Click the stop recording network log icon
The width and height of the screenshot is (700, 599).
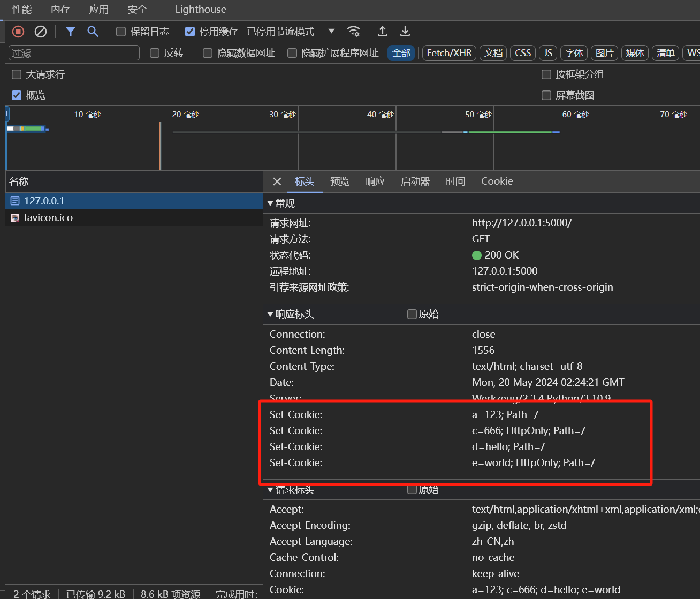(18, 32)
